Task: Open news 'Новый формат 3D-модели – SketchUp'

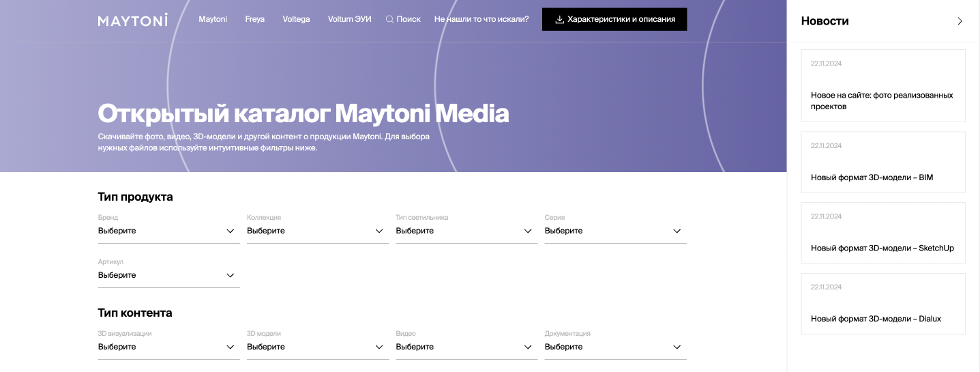Action: click(883, 233)
